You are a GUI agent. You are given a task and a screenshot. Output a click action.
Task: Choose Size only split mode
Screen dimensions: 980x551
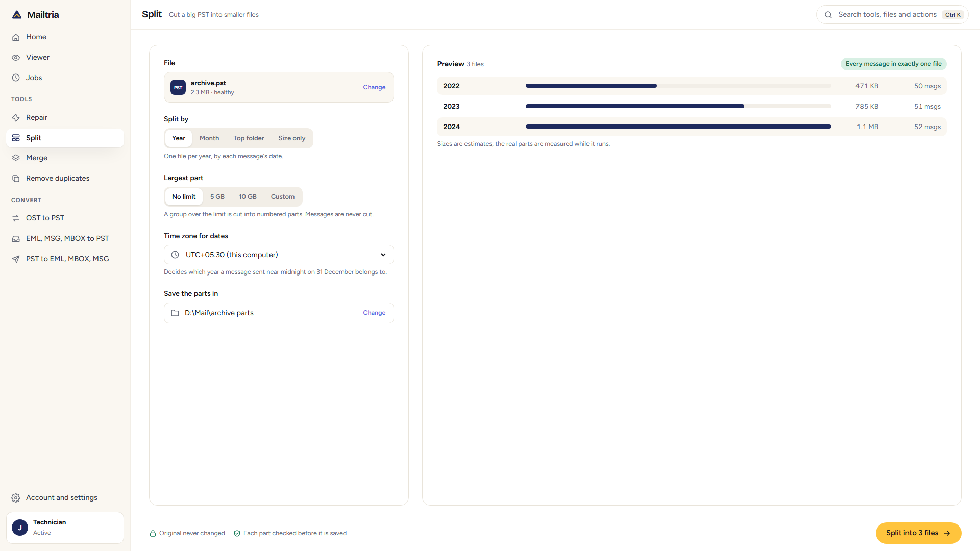[292, 138]
